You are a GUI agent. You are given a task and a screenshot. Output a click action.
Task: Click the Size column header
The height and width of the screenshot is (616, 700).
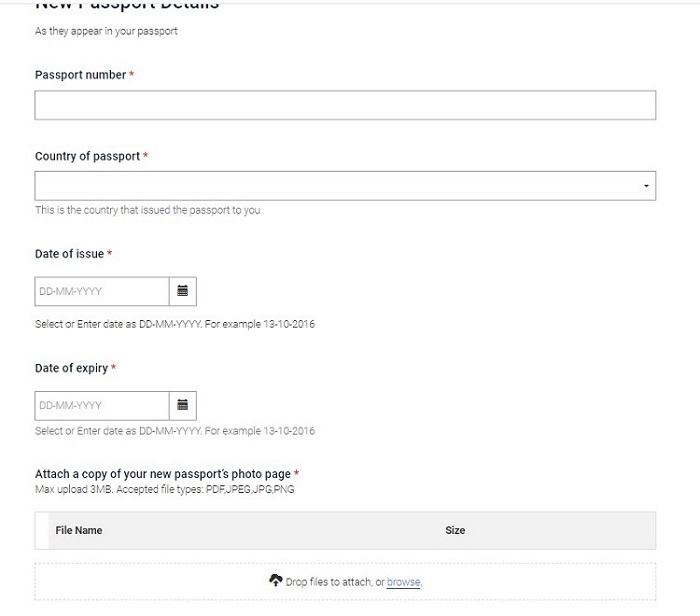point(455,530)
